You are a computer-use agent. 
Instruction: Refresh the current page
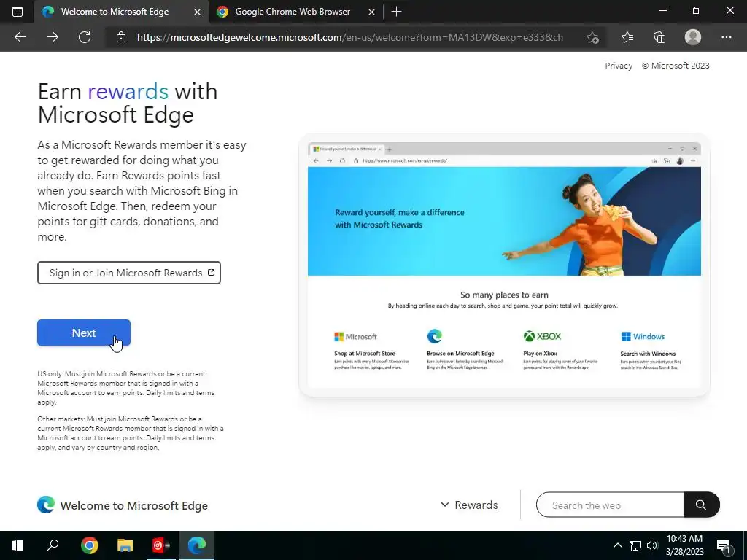(x=85, y=37)
